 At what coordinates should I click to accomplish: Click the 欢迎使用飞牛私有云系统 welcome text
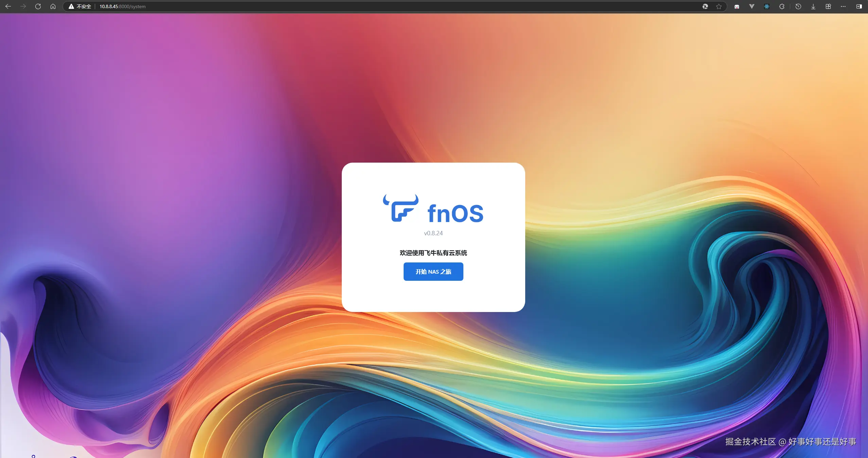(x=433, y=253)
